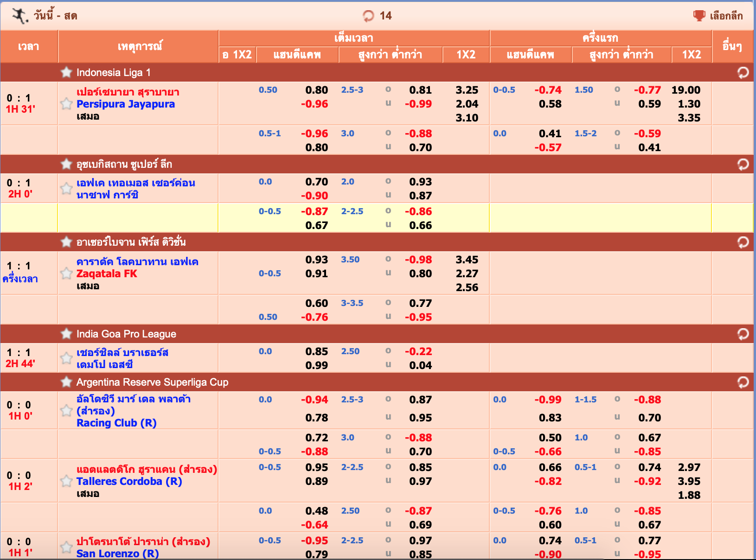The height and width of the screenshot is (560, 756).
Task: Collapse the Argentina Reserve Superliga Cup header
Action: pyautogui.click(x=152, y=382)
